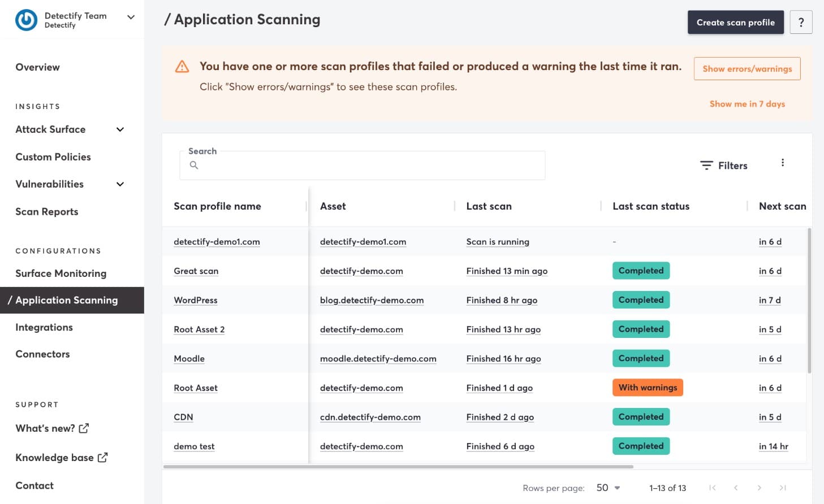The height and width of the screenshot is (504, 824).
Task: Click '1–13 of 13' pagination text
Action: click(667, 488)
